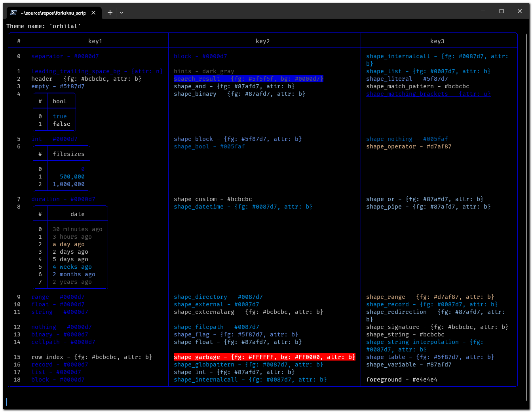The height and width of the screenshot is (412, 532).
Task: Minimize the terminal window
Action: click(483, 11)
